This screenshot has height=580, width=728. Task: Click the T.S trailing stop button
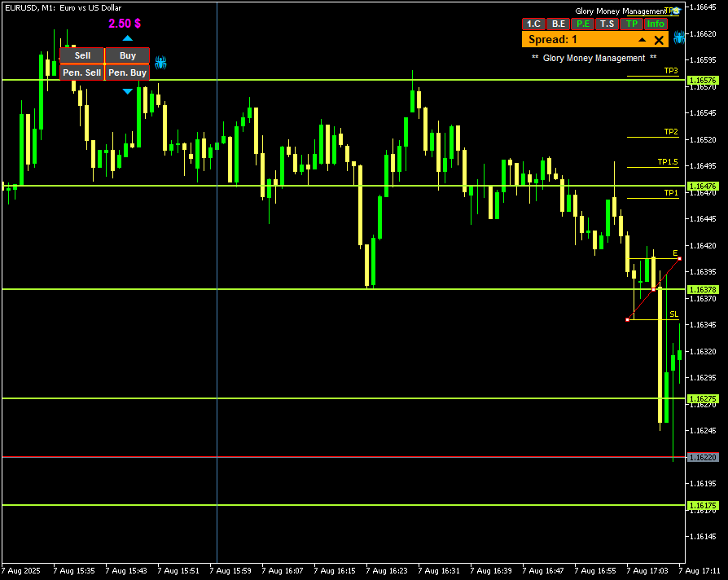[607, 24]
